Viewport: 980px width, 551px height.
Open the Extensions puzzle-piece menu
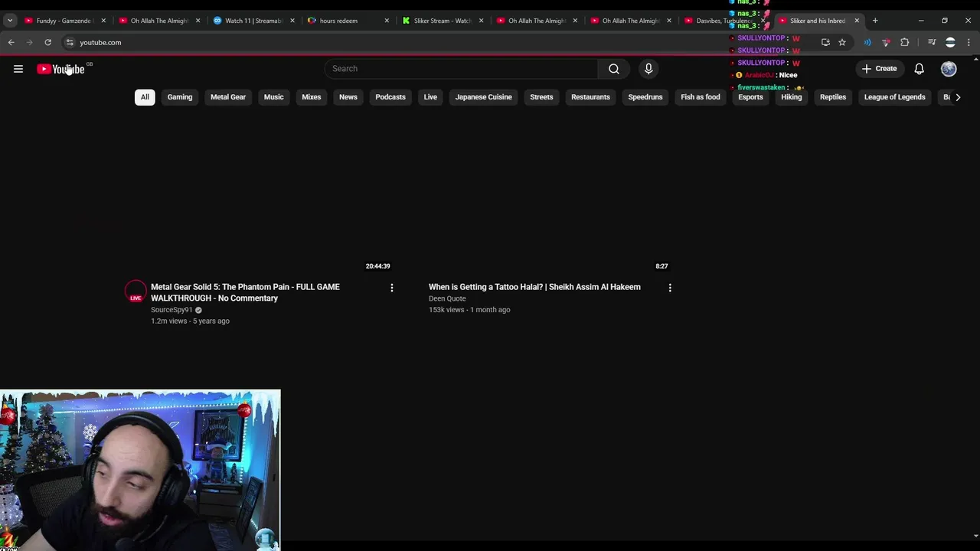tap(904, 42)
